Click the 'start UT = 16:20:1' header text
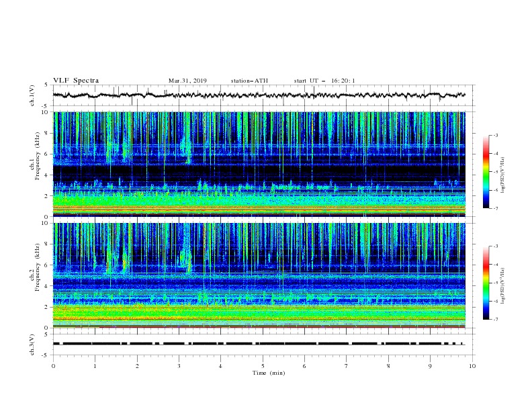Image resolution: width=532 pixels, height=411 pixels. (x=324, y=81)
